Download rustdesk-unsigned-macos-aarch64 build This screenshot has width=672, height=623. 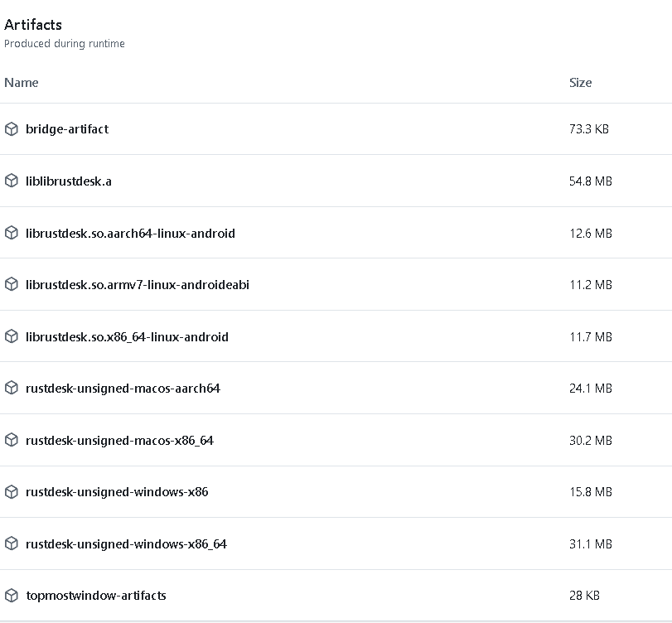point(123,388)
